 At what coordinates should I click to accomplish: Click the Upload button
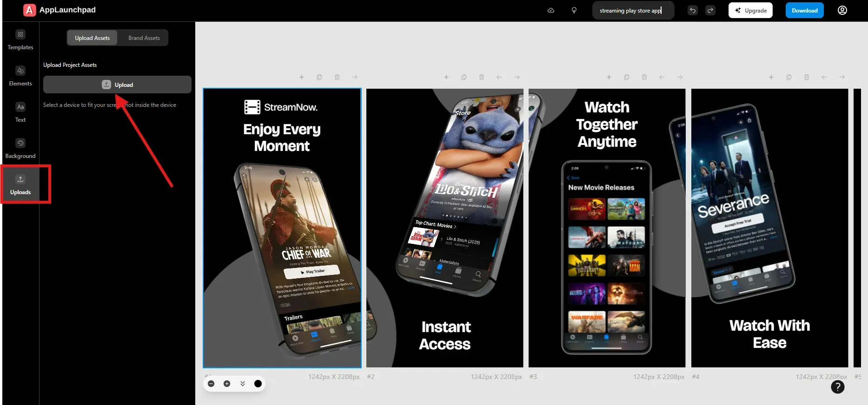[117, 85]
